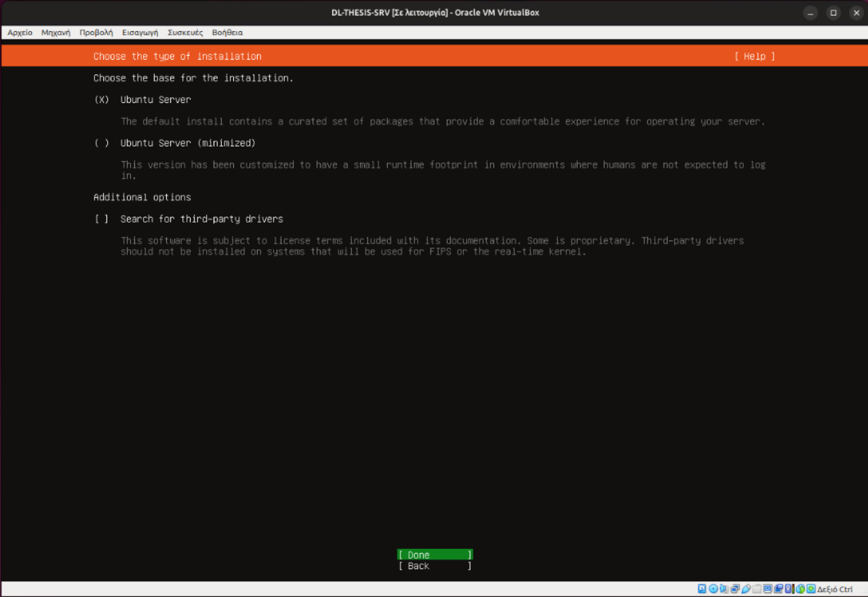Image resolution: width=868 pixels, height=597 pixels.
Task: Click the keyboard capture green arrow indicator
Action: [x=811, y=589]
